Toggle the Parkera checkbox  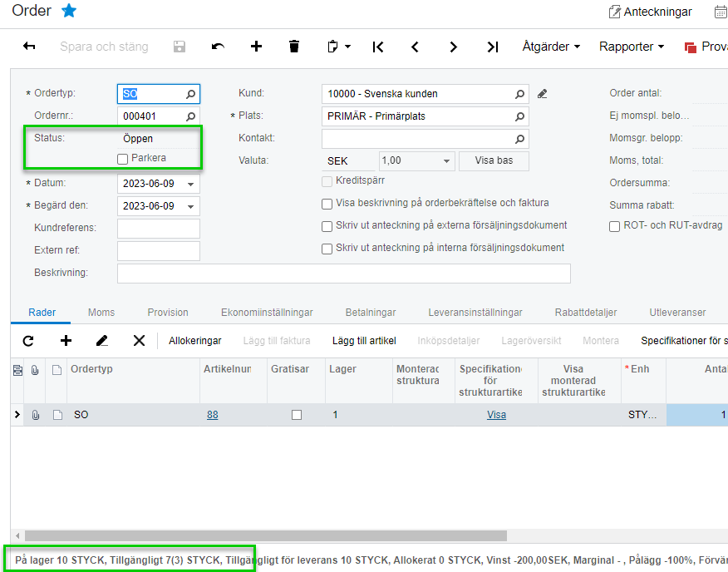[x=122, y=159]
